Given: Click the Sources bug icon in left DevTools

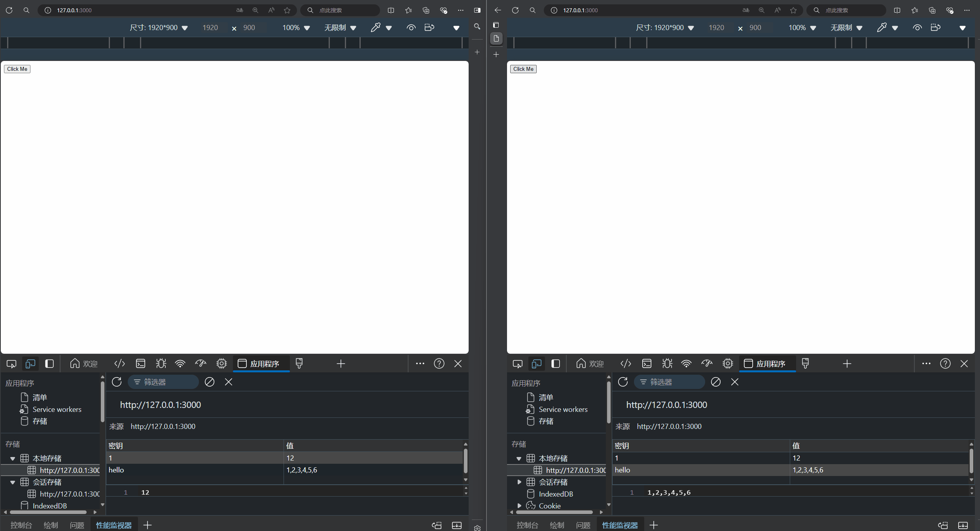Looking at the screenshot, I should [161, 364].
